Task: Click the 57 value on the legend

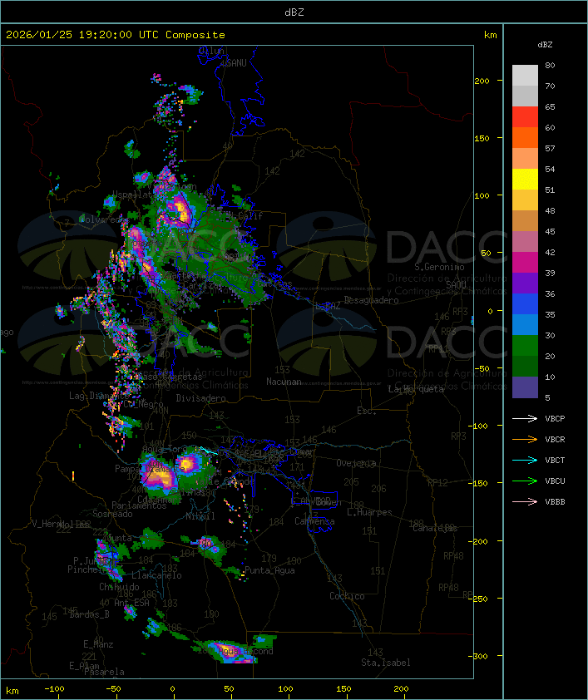Action: (550, 148)
